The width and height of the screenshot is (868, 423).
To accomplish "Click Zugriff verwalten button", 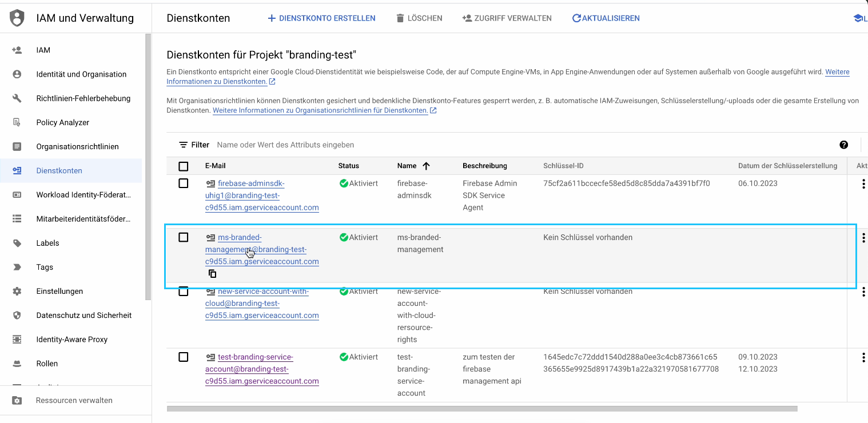I will 507,18.
